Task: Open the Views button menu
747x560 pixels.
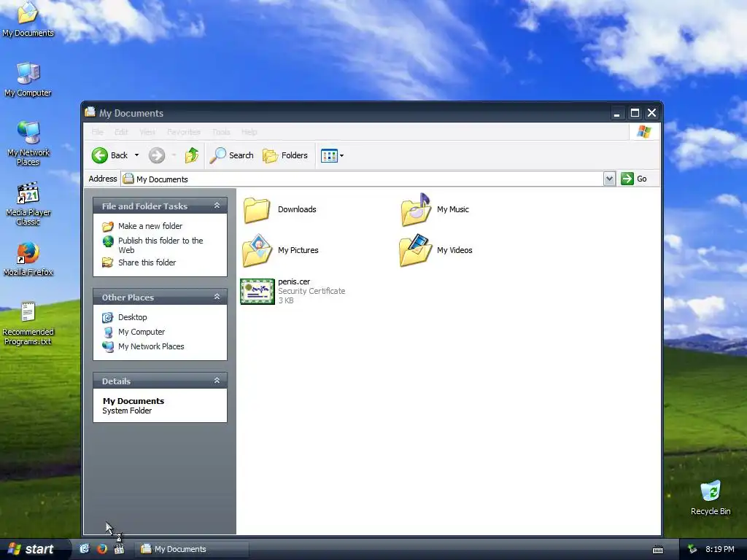Action: (332, 155)
